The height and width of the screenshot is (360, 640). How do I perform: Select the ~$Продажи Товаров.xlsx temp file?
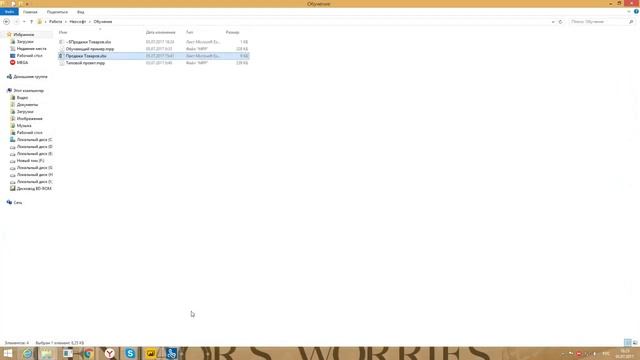pyautogui.click(x=89, y=42)
